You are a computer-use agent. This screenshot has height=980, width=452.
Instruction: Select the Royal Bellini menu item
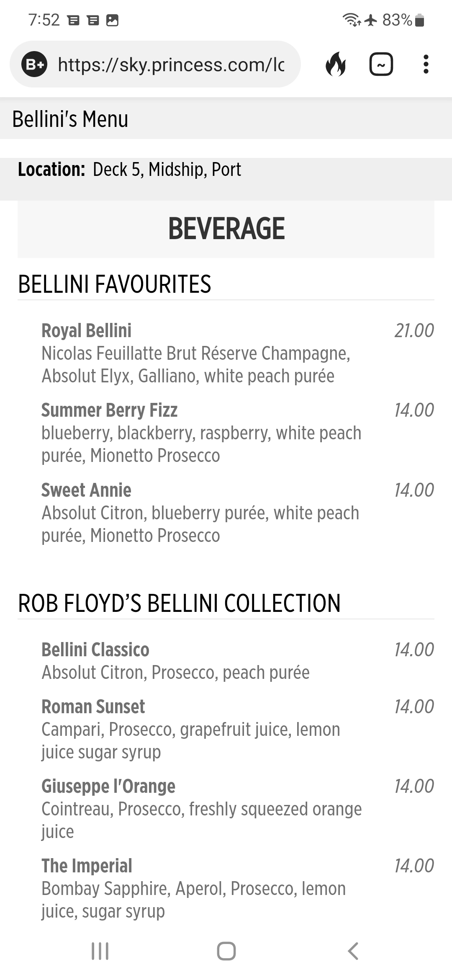coord(86,330)
